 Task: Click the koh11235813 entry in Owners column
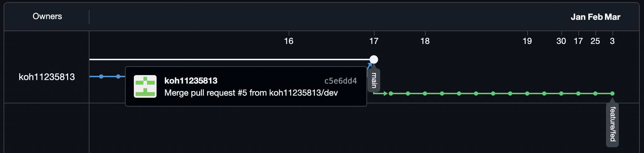(x=47, y=77)
